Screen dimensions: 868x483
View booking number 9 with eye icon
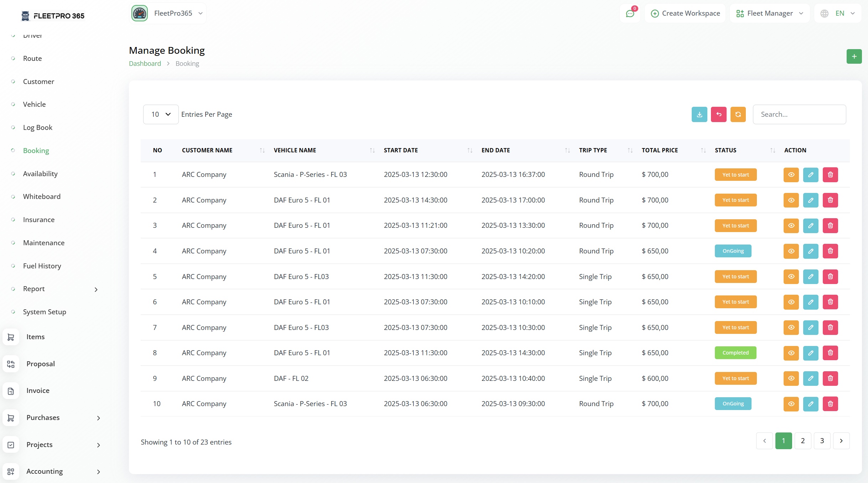point(791,378)
